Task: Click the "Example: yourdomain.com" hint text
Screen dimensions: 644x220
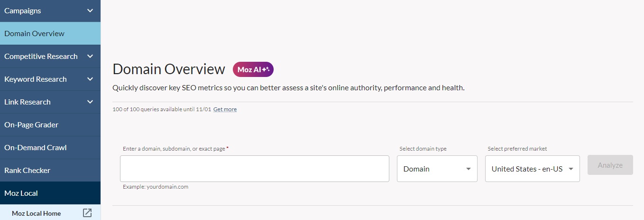Action: 156,187
